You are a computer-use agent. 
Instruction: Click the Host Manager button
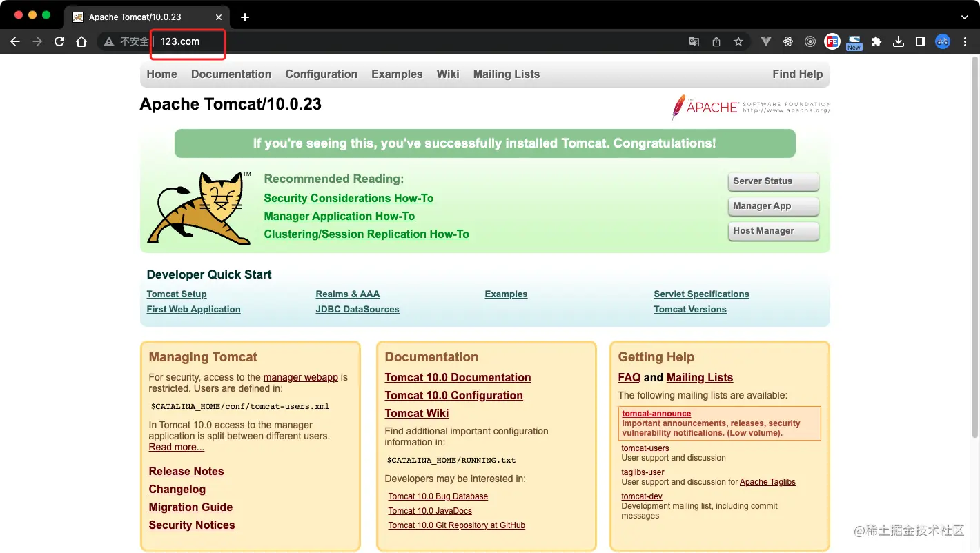pos(773,231)
